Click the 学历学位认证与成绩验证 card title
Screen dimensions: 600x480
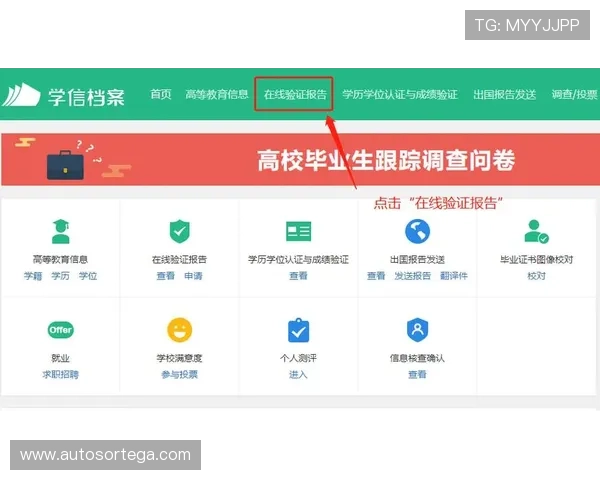tap(298, 260)
